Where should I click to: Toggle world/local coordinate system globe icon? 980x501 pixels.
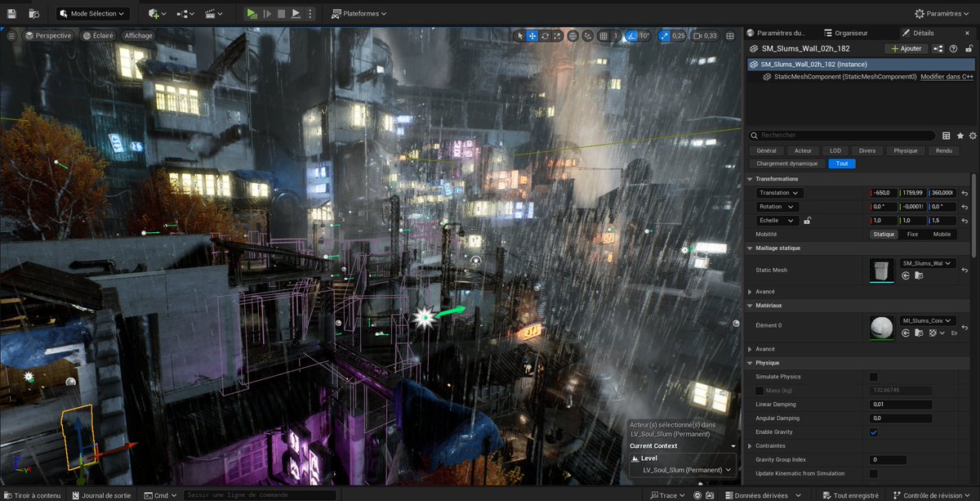click(573, 36)
